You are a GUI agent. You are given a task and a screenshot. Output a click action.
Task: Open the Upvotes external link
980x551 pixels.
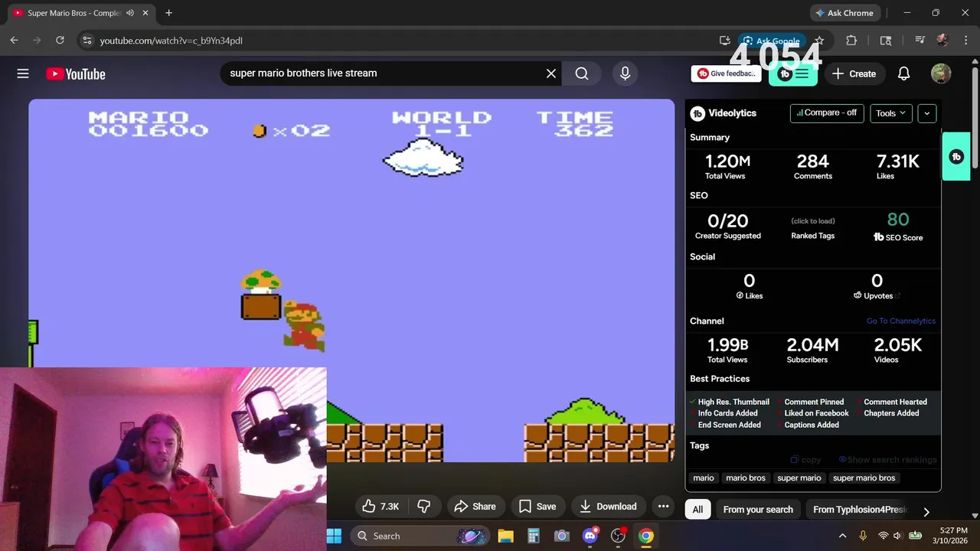877,295
